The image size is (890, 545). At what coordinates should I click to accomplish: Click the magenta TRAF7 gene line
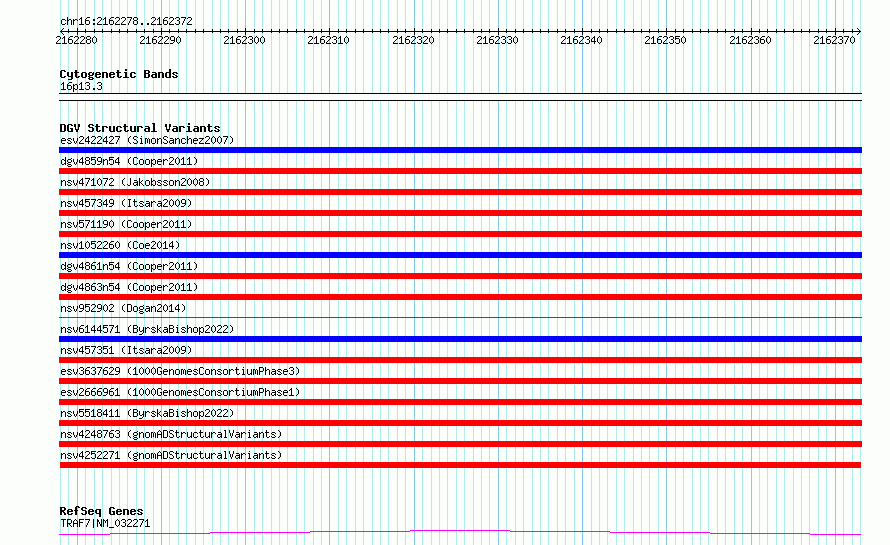click(x=460, y=533)
